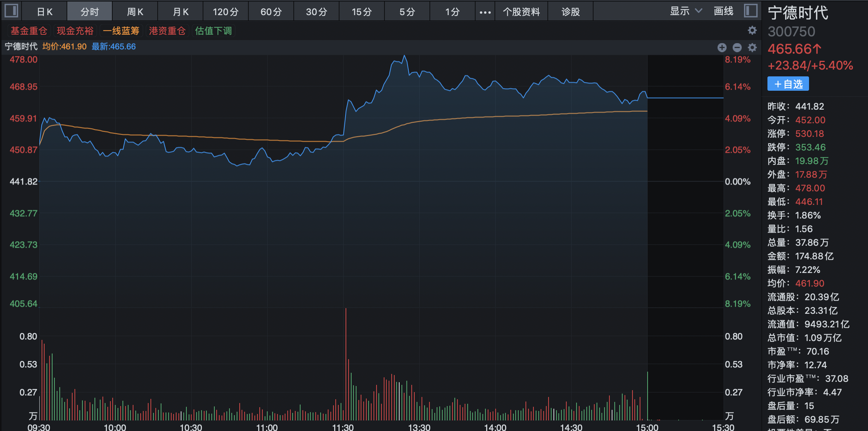The height and width of the screenshot is (431, 868).
Task: Click 最低 446.11 row
Action: click(x=795, y=202)
